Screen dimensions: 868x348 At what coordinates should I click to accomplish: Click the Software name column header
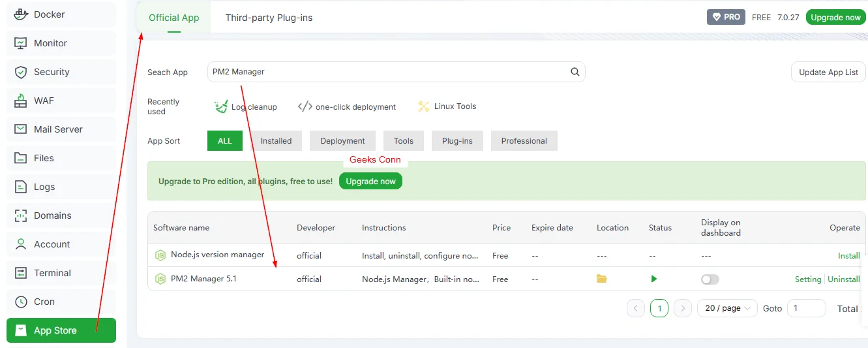pos(181,228)
